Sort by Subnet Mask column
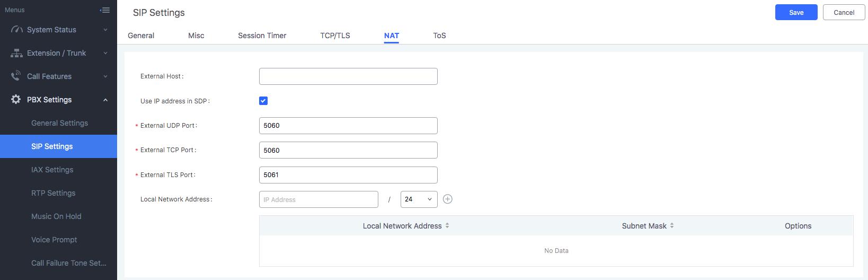This screenshot has height=280, width=868. tap(672, 225)
